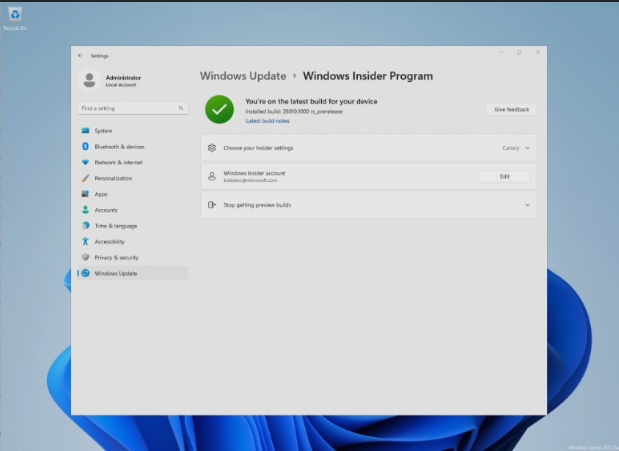Select Personalization in sidebar
Image resolution: width=619 pixels, height=451 pixels.
tap(133, 178)
